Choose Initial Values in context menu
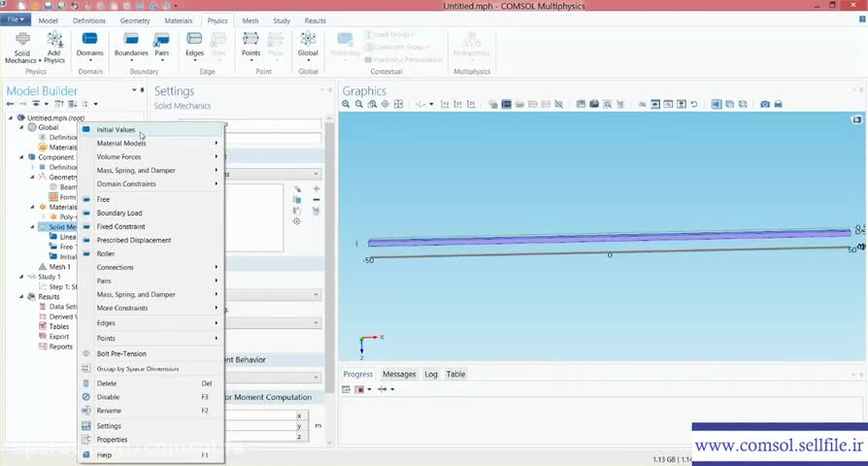 pyautogui.click(x=151, y=129)
